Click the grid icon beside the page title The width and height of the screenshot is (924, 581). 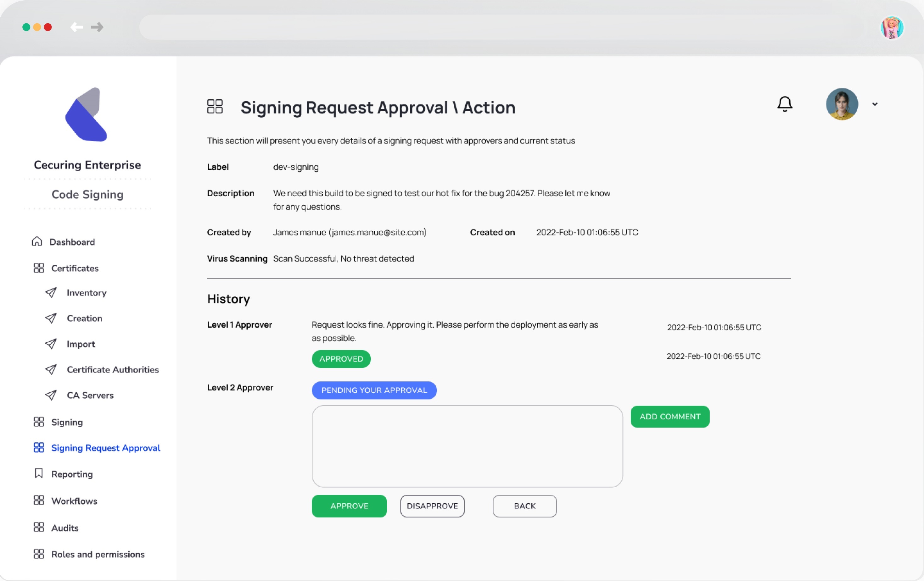pos(215,107)
